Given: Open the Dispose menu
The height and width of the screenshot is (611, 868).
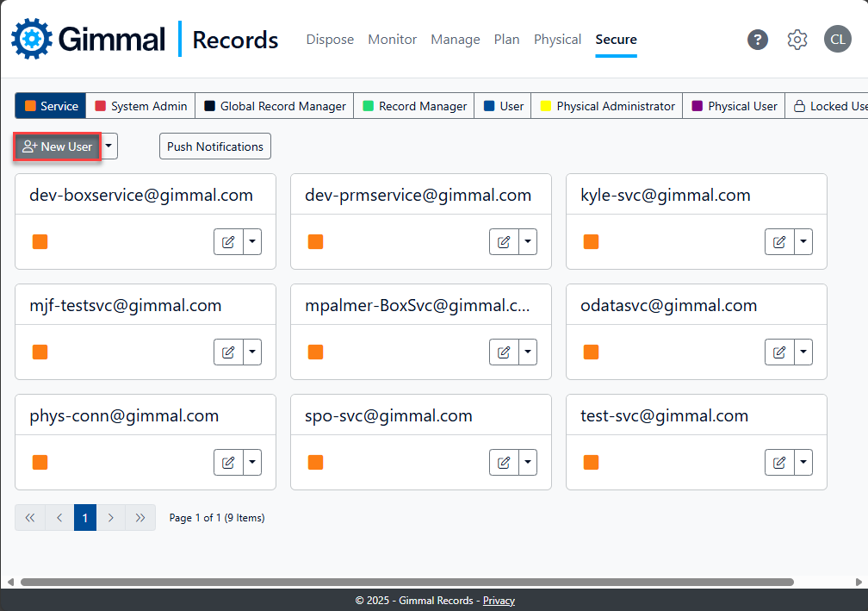Looking at the screenshot, I should (330, 40).
